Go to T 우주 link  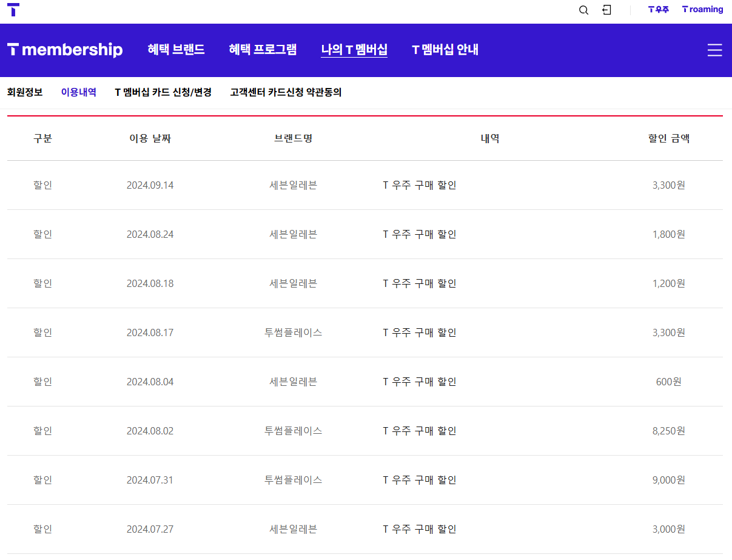[659, 10]
